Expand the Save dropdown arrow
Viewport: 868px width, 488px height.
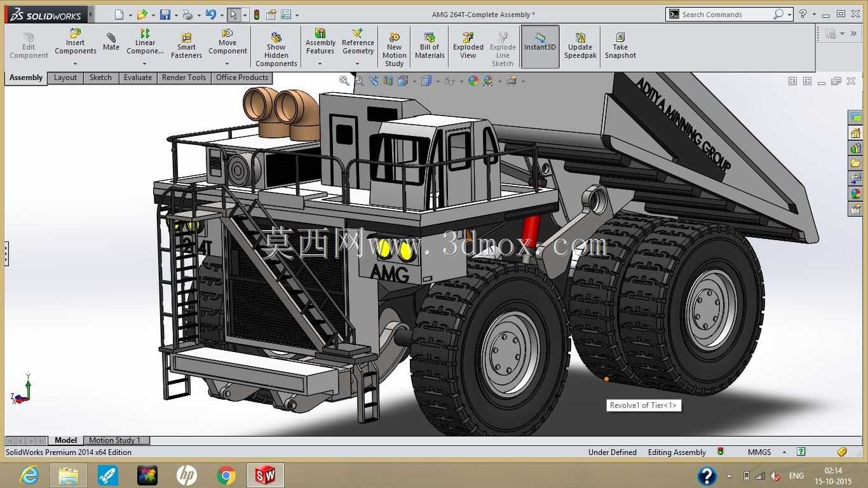tap(175, 15)
